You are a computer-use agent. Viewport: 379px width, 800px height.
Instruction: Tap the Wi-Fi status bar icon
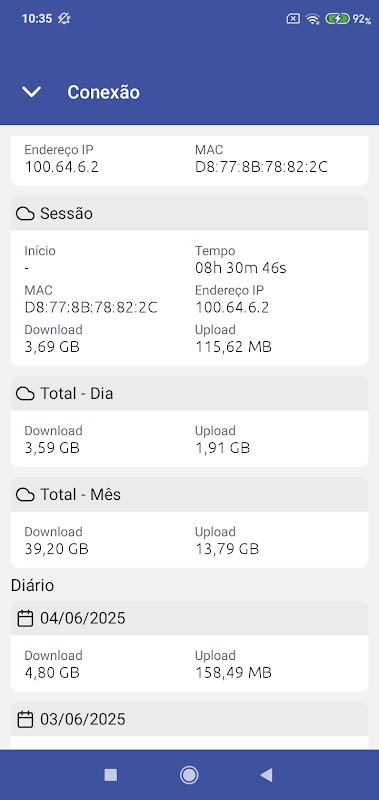click(x=312, y=19)
